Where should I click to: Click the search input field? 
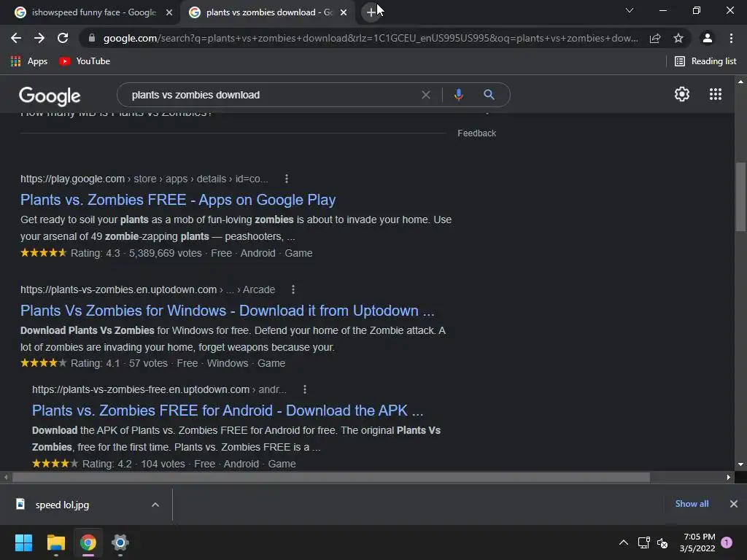coord(271,95)
